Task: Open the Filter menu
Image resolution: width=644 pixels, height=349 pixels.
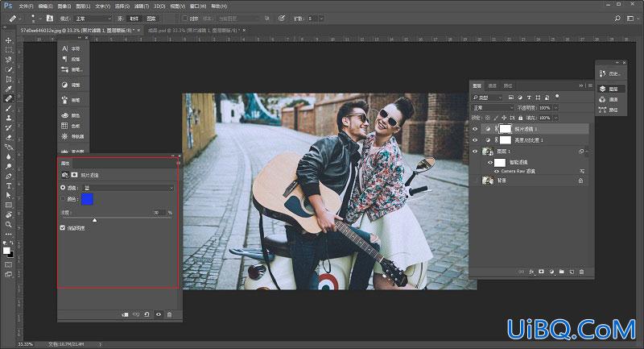Action: tap(142, 6)
